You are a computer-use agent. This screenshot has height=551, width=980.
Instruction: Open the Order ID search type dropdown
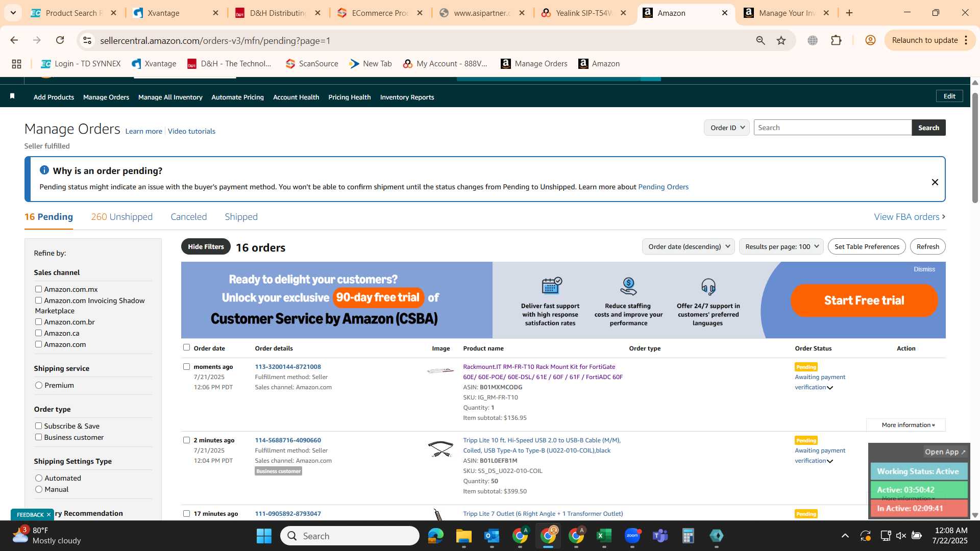[726, 128]
